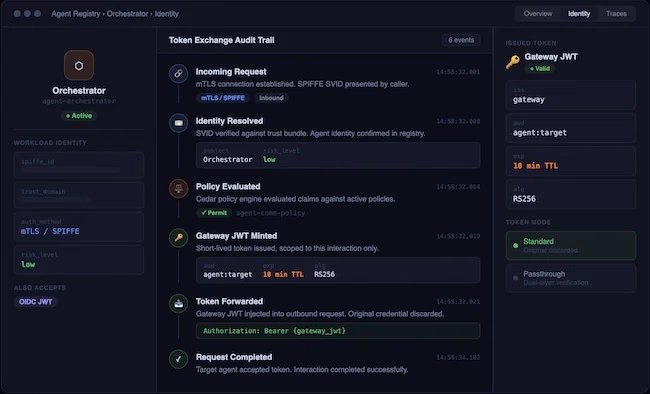Click the Token Exchange Audit Trail heading

[221, 40]
